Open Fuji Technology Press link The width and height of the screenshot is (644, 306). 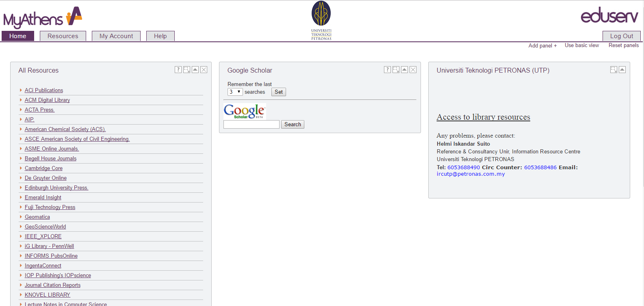point(50,207)
